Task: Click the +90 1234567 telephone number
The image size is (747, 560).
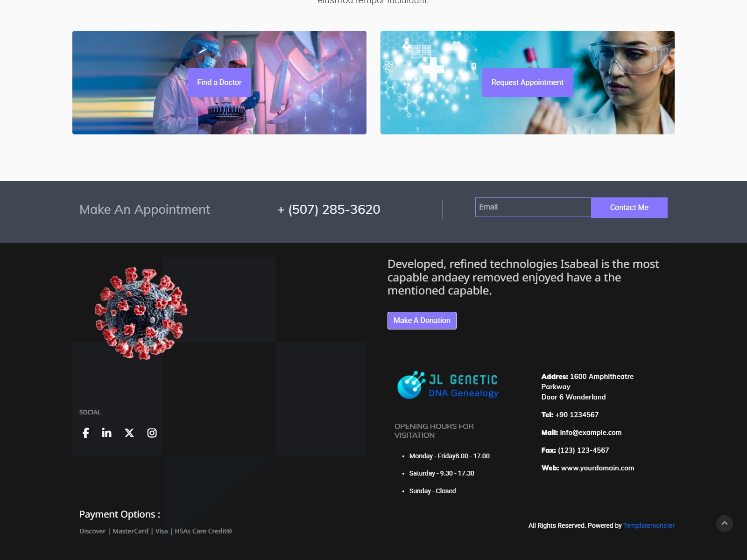Action: 577,415
